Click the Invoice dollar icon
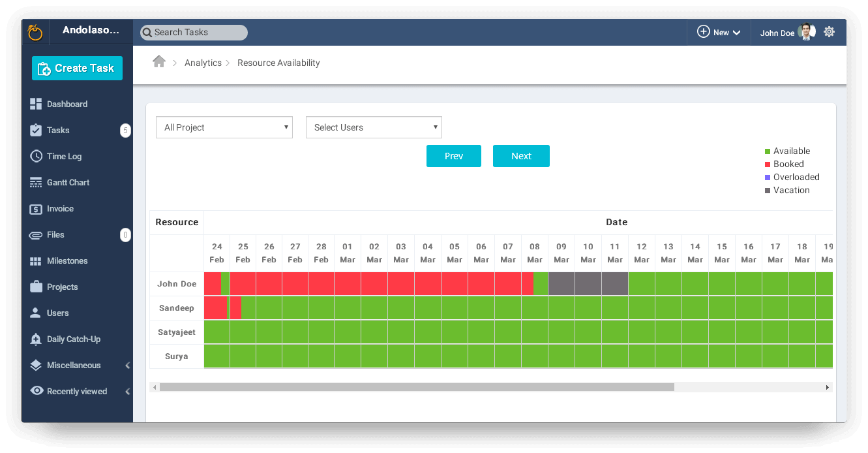 point(36,209)
